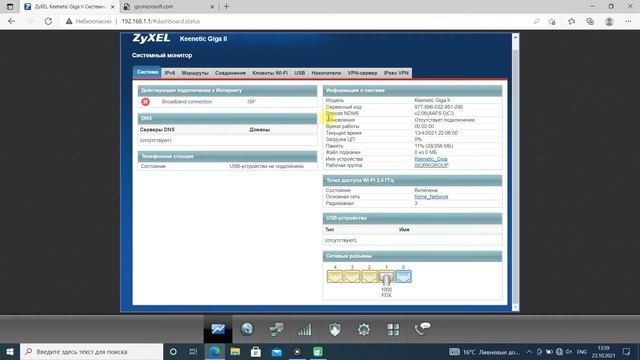Click network port 3 icon

pos(352,276)
